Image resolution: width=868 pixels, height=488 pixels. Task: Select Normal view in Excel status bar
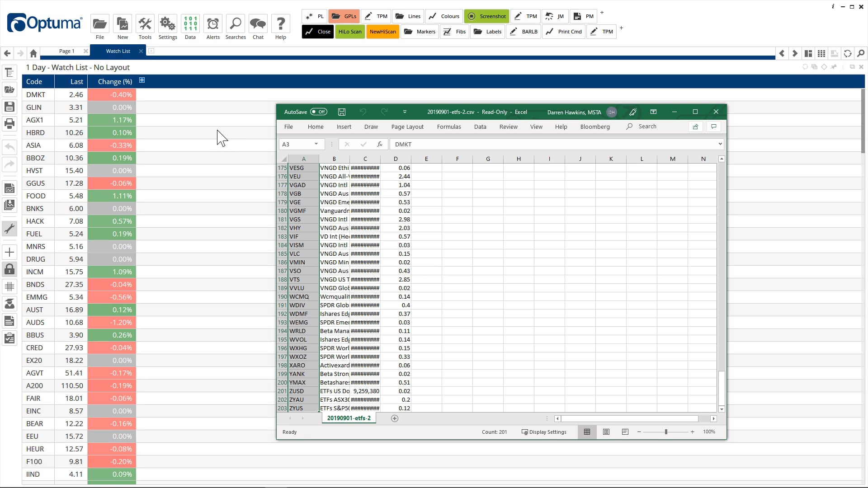(587, 432)
